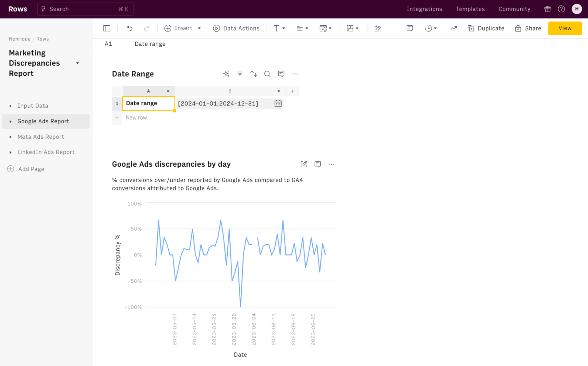588x366 pixels.
Task: Click Add Page
Action: 26,169
